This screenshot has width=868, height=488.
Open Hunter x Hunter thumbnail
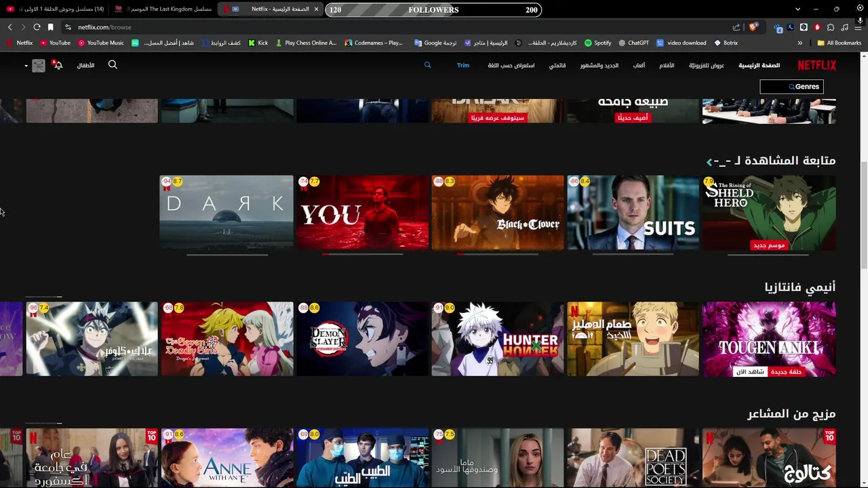click(x=498, y=339)
